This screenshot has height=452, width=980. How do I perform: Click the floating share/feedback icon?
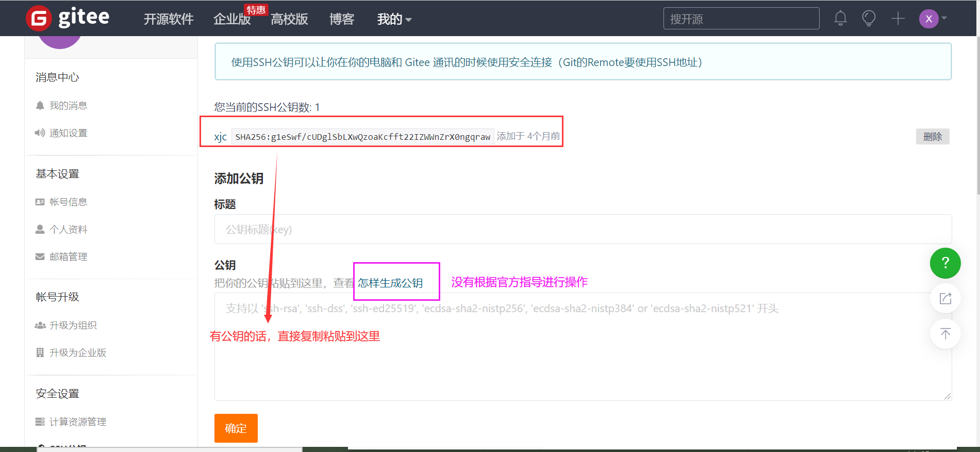click(x=945, y=298)
